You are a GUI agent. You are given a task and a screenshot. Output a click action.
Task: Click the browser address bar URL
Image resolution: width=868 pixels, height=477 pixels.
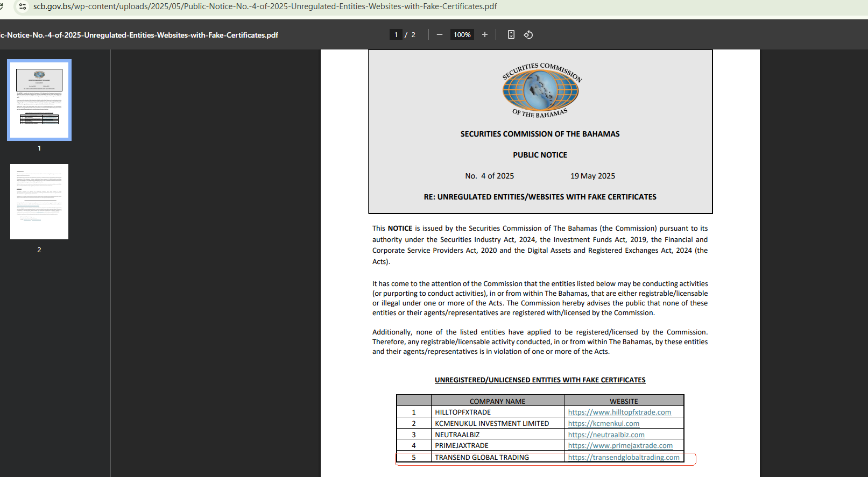pos(265,6)
